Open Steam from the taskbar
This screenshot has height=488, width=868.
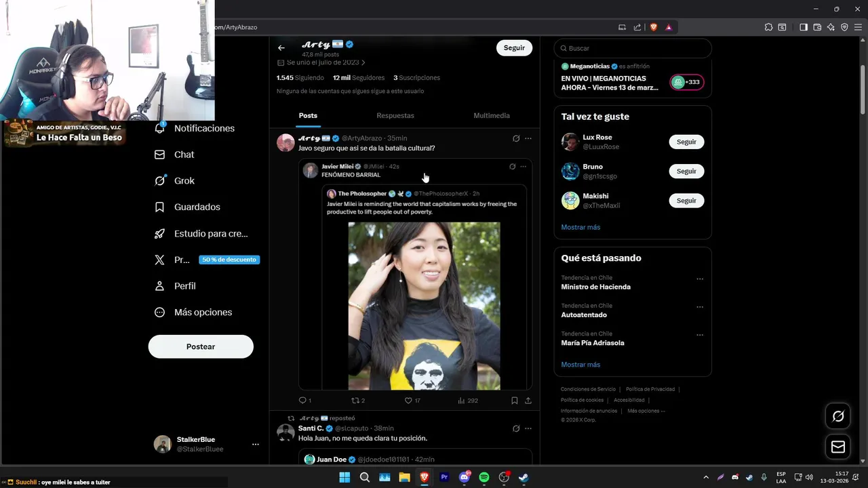point(524,477)
